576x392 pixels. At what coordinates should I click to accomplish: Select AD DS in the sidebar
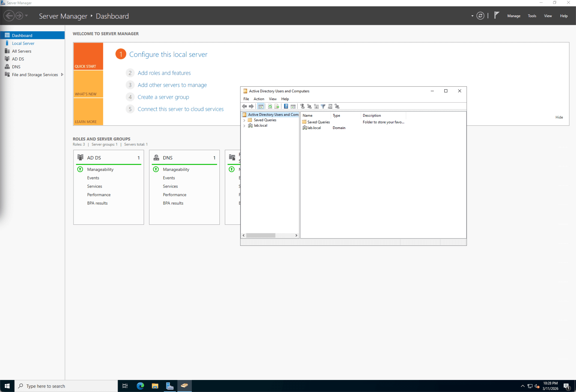coord(32,59)
